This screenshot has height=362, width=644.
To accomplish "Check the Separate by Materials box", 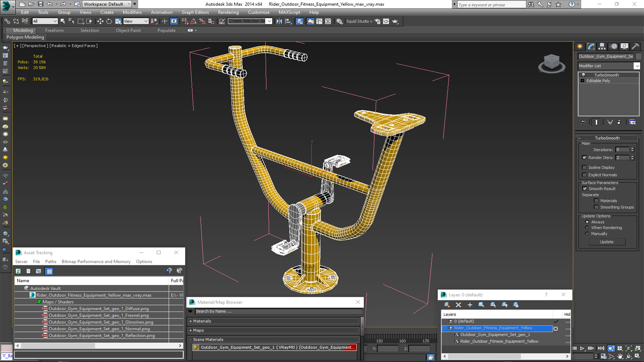I will (x=596, y=201).
